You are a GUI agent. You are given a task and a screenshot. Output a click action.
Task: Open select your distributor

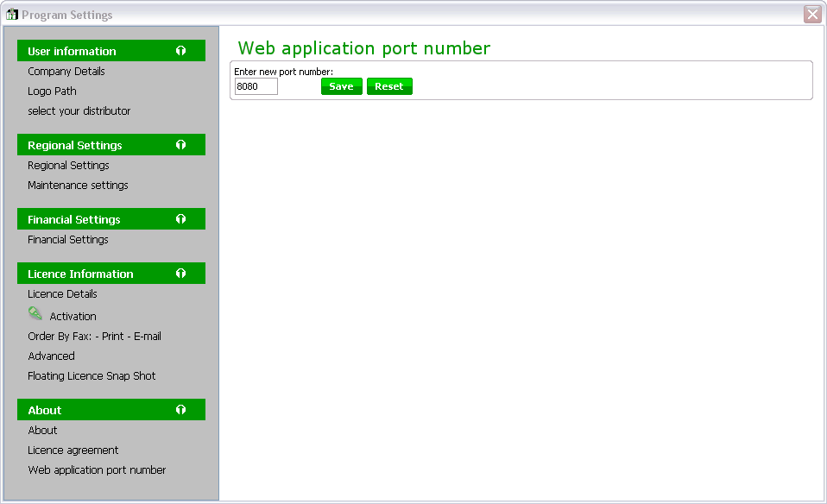coord(79,111)
